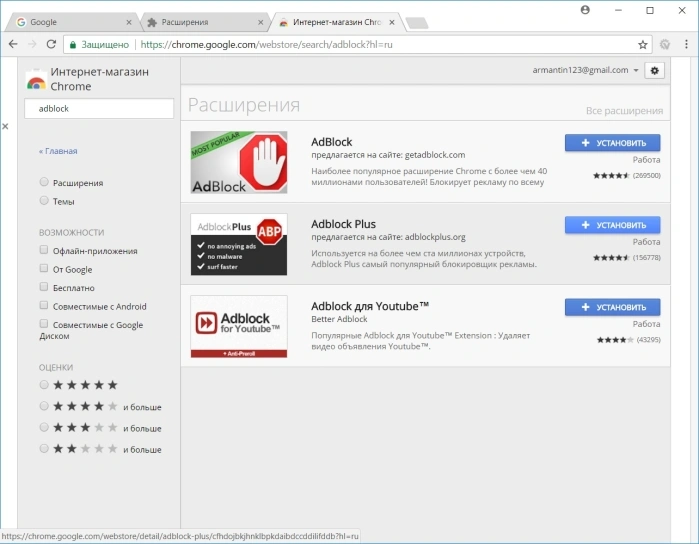Screen dimensions: 699x544
Task: Click the Chrome Web Store logo
Action: pos(36,81)
